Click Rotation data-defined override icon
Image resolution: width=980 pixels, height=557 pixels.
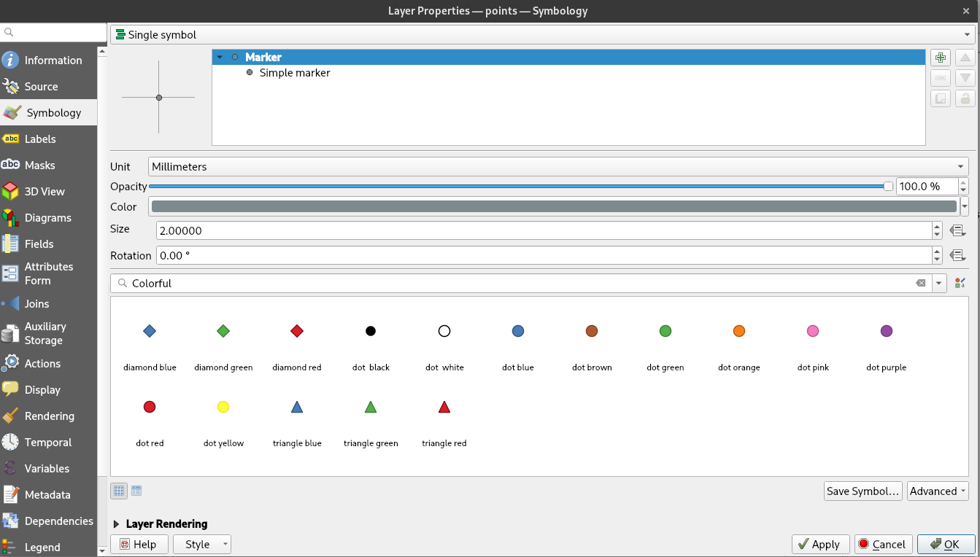[957, 256]
